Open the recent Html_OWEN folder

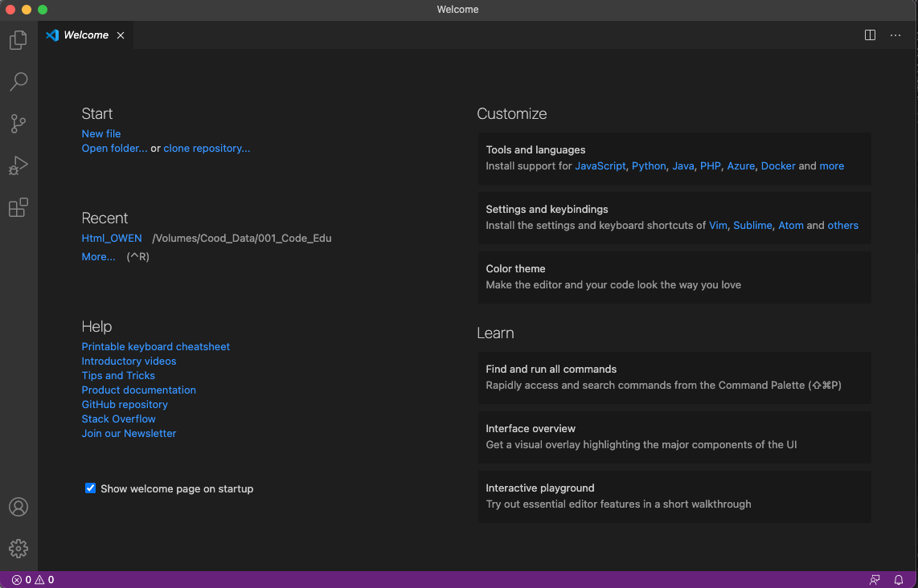tap(112, 238)
